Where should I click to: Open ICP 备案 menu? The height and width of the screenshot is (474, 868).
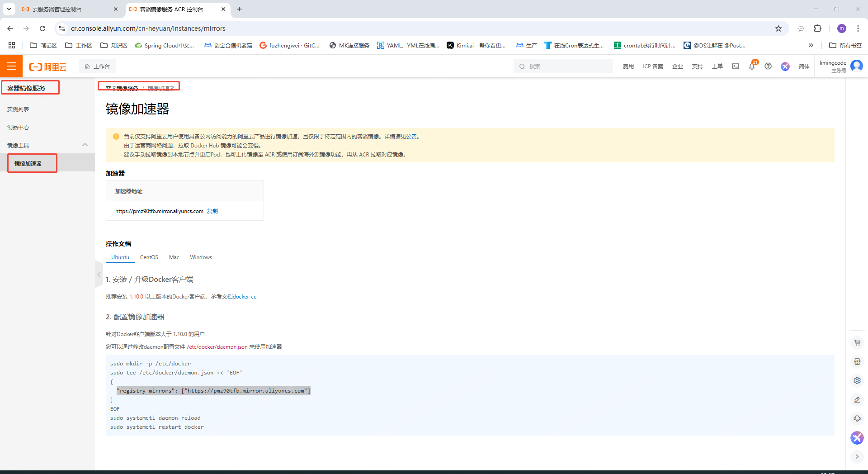(x=653, y=66)
